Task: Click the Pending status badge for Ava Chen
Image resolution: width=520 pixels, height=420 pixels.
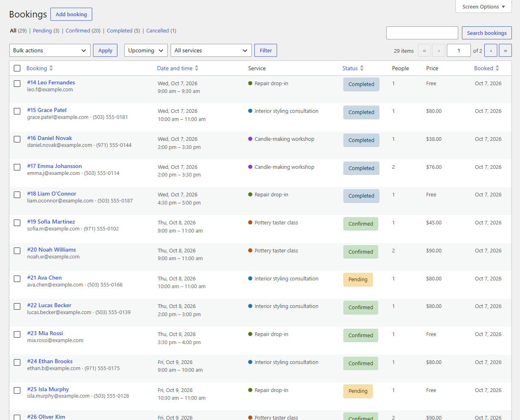Action: pos(358,280)
